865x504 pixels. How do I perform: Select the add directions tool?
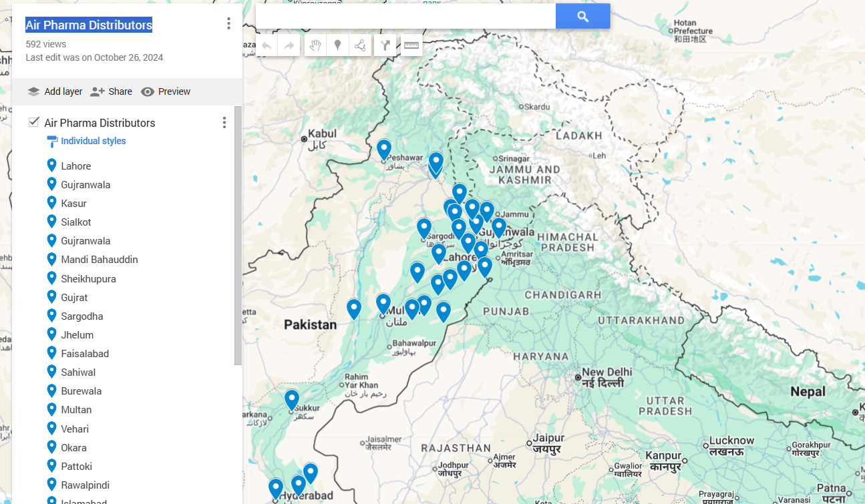385,45
